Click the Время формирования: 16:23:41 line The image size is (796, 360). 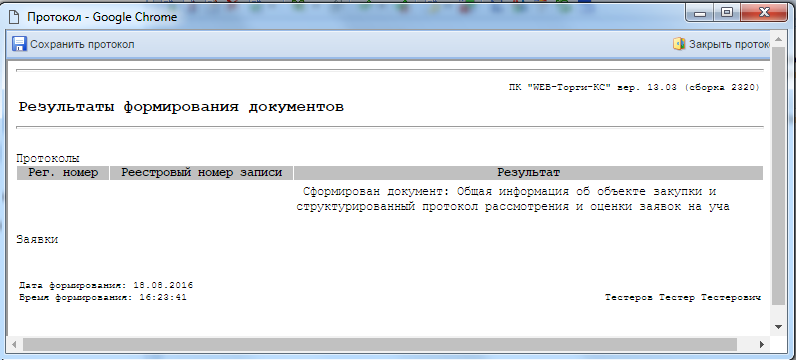pyautogui.click(x=103, y=298)
